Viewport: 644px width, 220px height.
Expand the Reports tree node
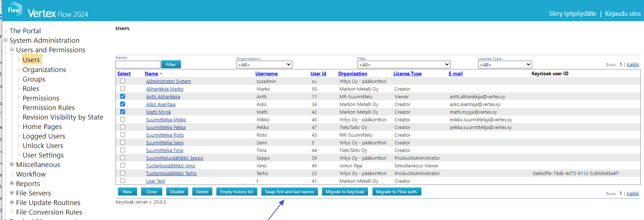click(x=12, y=183)
